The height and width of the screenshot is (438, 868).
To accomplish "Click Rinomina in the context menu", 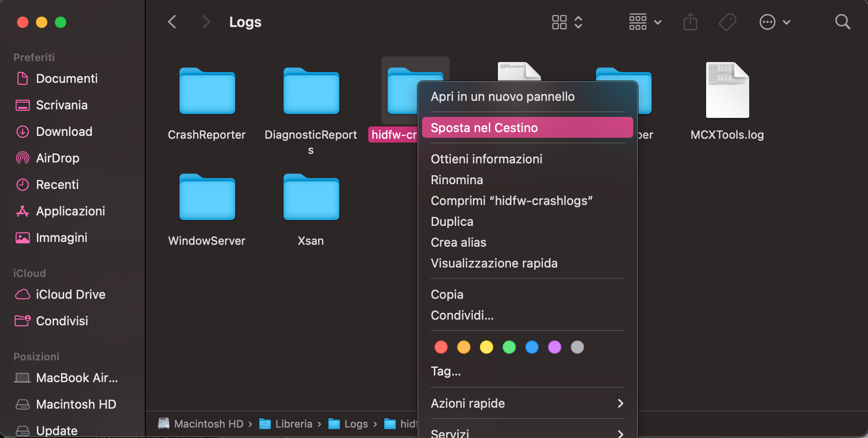I will 457,180.
